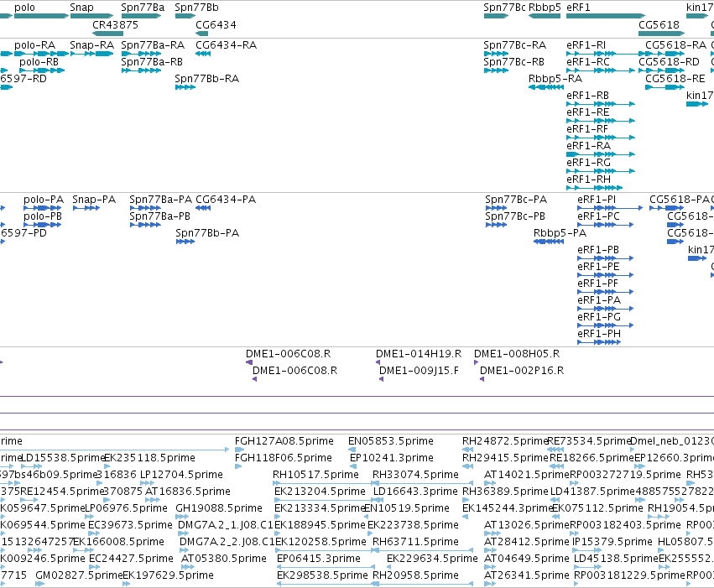Select transcript 'eRF1-RB'
The height and width of the screenshot is (588, 714).
[588, 96]
